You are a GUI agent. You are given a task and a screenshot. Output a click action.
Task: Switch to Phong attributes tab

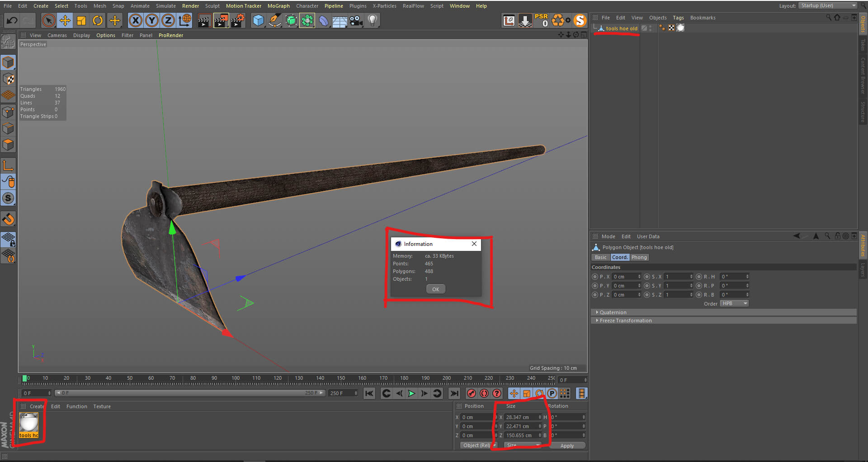point(639,257)
